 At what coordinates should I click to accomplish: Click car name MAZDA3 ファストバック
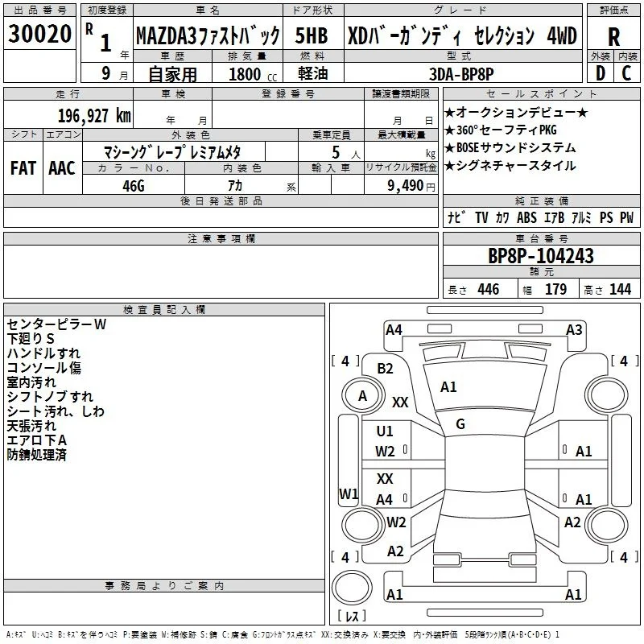(x=208, y=35)
